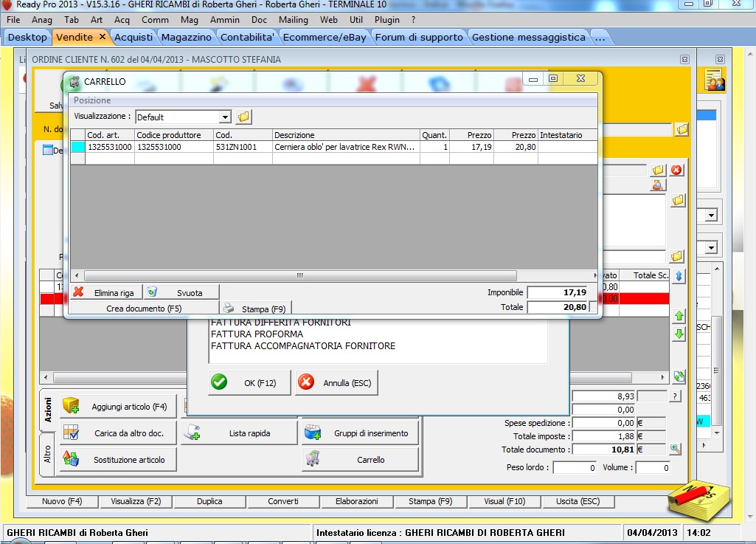Select FATTURA PROFORMA list entry

(x=257, y=334)
